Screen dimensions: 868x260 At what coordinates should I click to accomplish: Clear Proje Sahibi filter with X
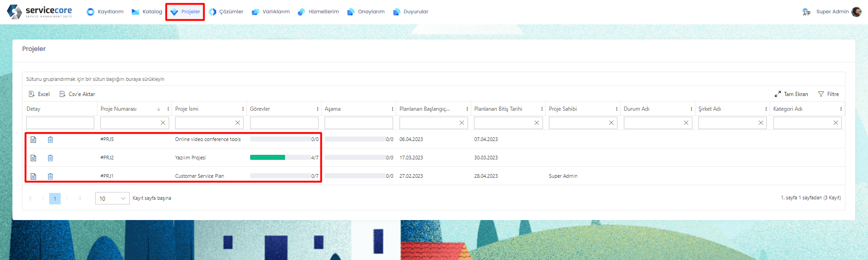pyautogui.click(x=611, y=123)
